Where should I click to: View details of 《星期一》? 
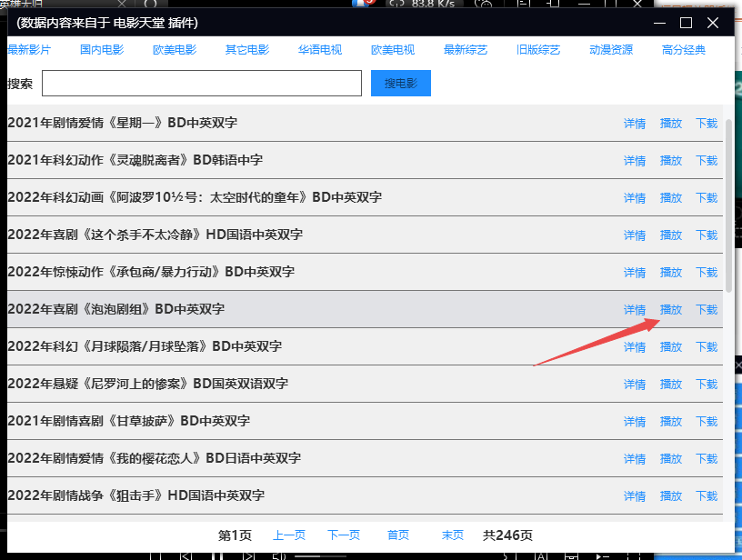click(635, 124)
